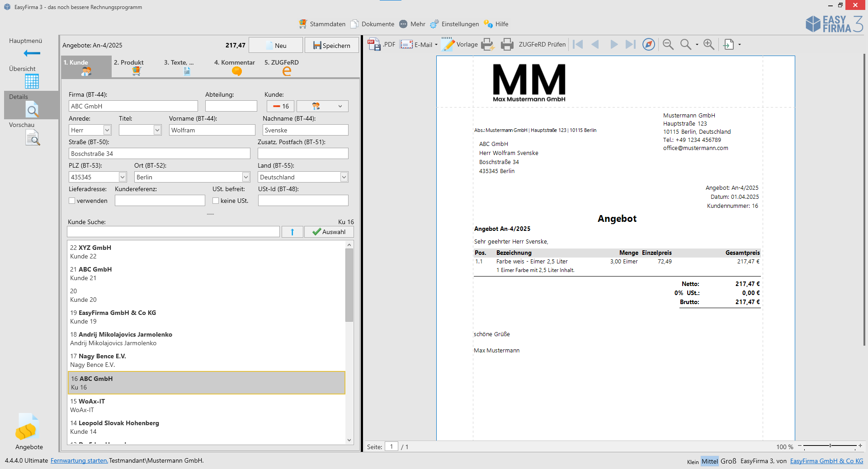868x469 pixels.
Task: Click the quick print icon with lightning
Action: [x=488, y=44]
